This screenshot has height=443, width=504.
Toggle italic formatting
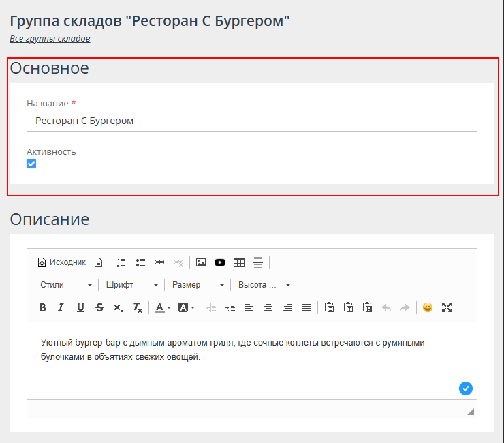pyautogui.click(x=61, y=308)
